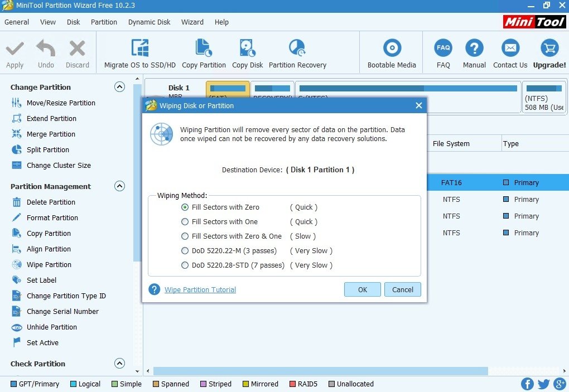Select the 508 MB NTFS partition block

(x=543, y=97)
